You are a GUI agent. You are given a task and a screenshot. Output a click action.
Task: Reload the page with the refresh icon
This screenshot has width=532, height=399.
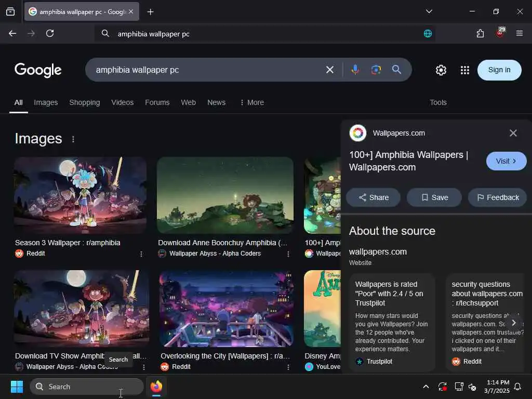click(50, 33)
